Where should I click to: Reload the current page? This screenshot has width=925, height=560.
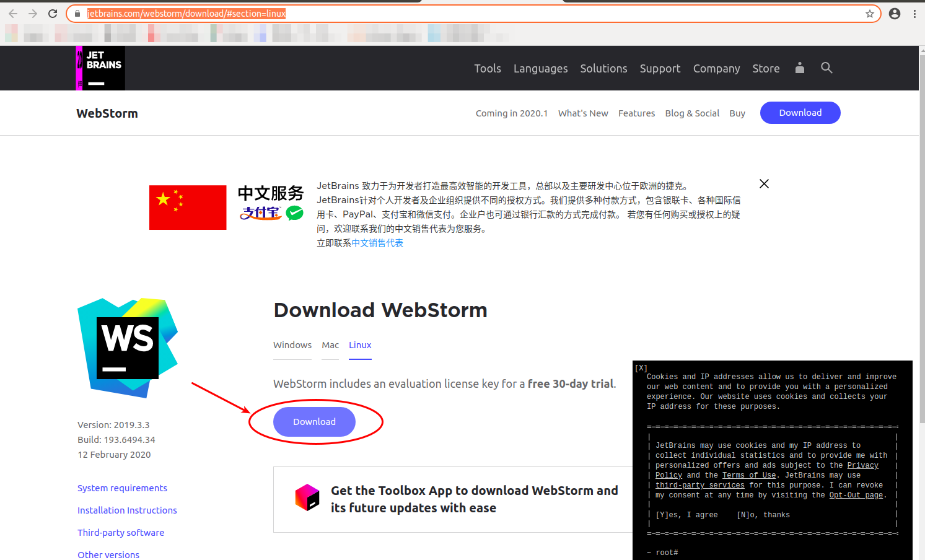point(53,13)
